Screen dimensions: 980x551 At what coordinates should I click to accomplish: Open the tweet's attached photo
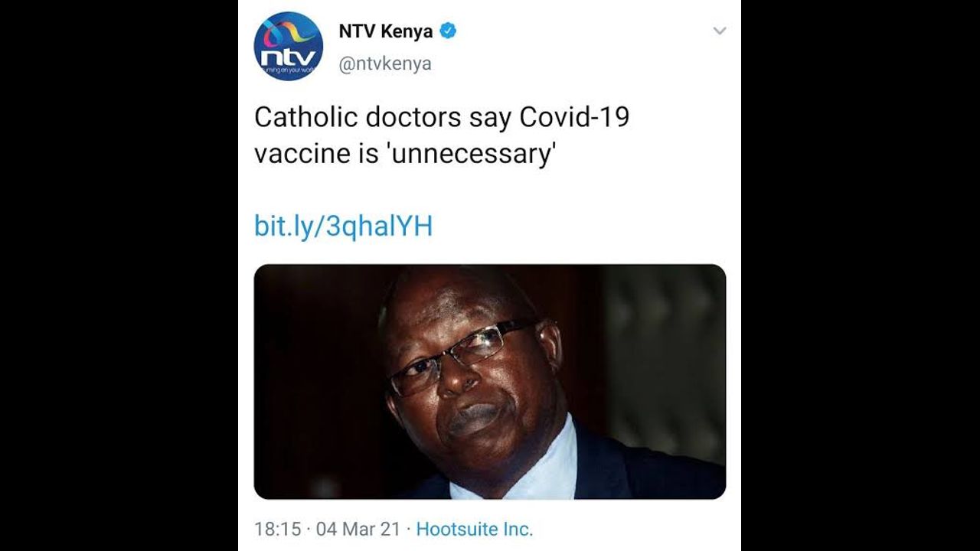(490, 382)
